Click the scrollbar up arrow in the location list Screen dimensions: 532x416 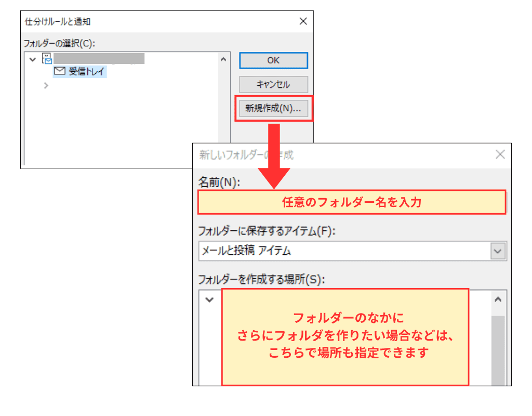tap(498, 298)
